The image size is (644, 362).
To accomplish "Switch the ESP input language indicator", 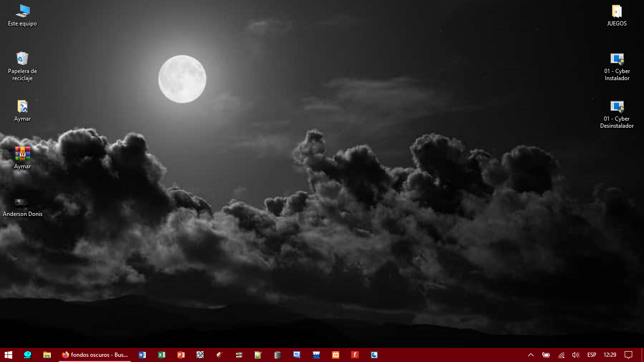I will pyautogui.click(x=592, y=355).
